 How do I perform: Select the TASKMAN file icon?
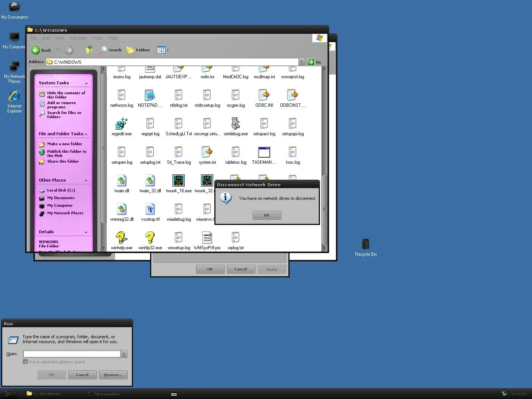(264, 152)
